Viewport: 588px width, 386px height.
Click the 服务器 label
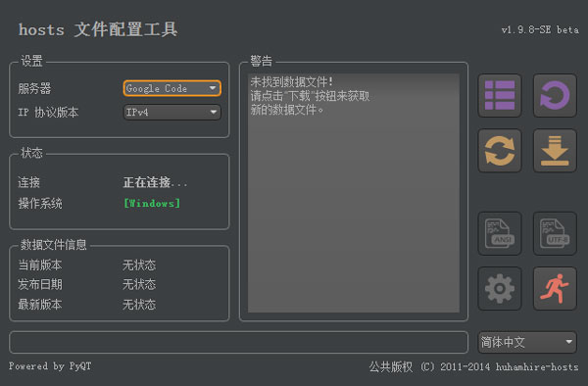(34, 89)
